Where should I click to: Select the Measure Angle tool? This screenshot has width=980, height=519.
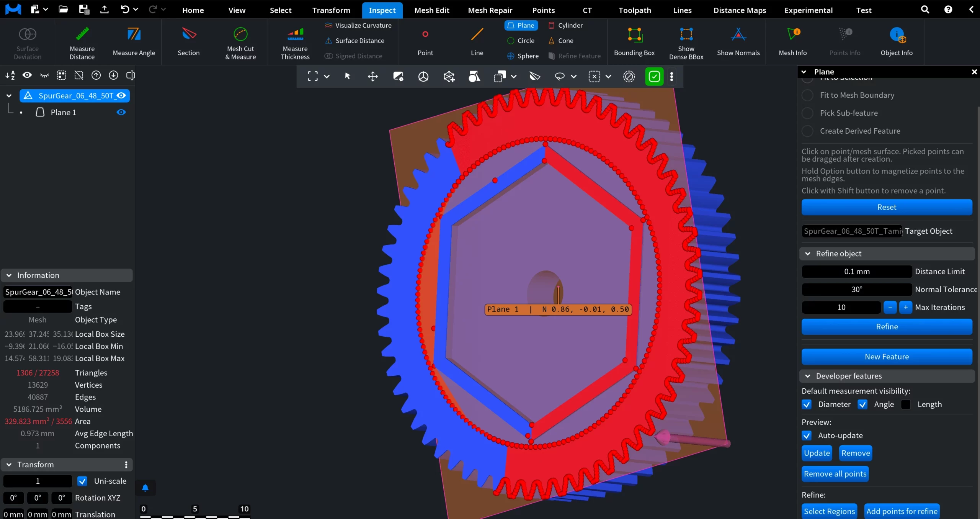tap(134, 42)
